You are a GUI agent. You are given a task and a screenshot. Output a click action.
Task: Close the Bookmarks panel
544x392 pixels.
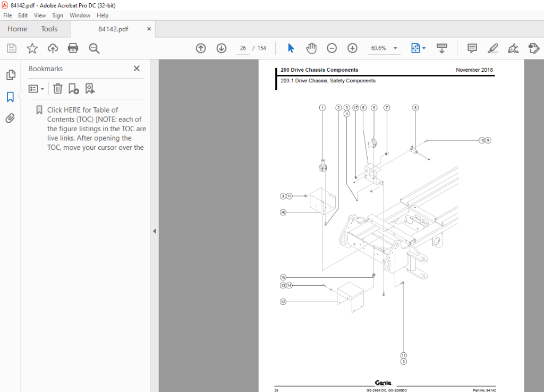tap(136, 69)
